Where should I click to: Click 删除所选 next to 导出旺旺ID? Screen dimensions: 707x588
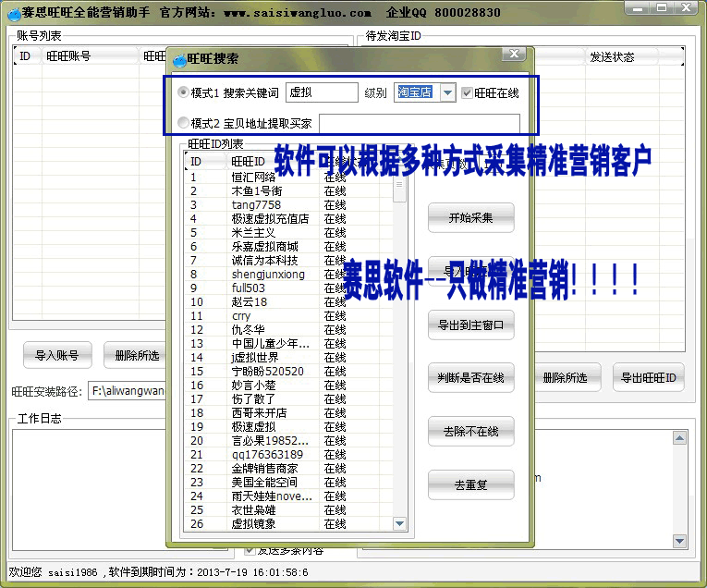[567, 377]
